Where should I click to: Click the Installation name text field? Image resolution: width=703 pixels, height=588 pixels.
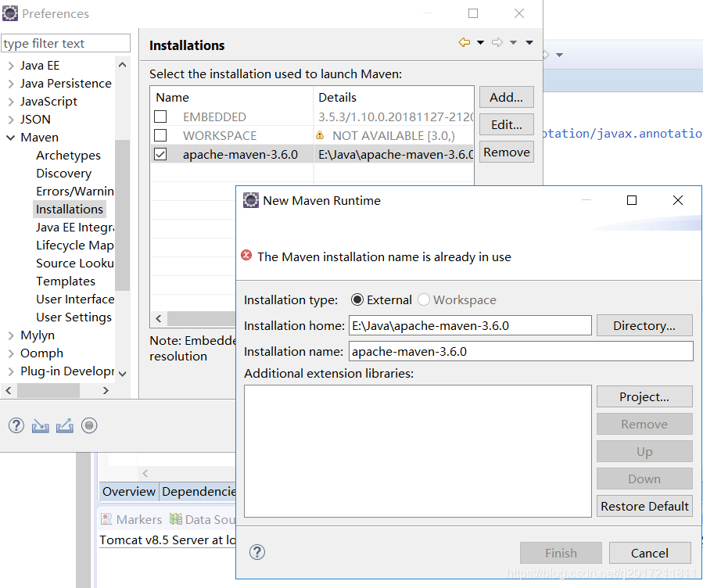(521, 351)
